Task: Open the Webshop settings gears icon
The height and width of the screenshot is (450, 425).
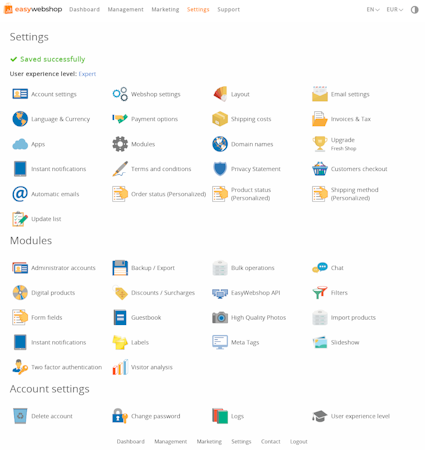Action: click(x=120, y=94)
